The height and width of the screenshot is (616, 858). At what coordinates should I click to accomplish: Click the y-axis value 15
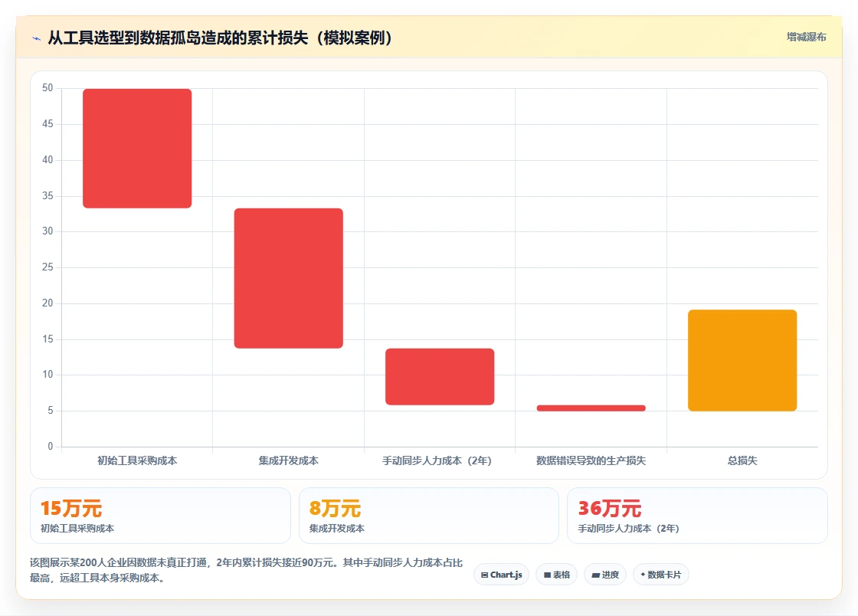tap(47, 339)
